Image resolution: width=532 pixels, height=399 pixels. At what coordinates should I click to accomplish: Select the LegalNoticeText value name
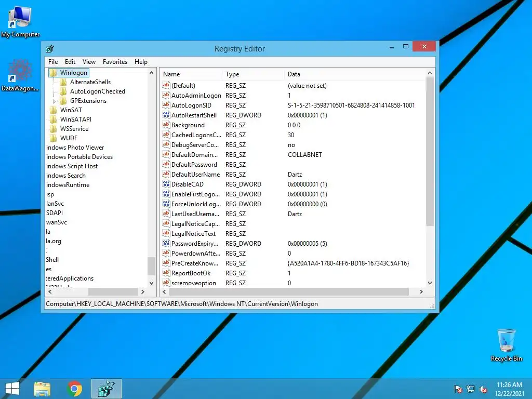pos(193,233)
